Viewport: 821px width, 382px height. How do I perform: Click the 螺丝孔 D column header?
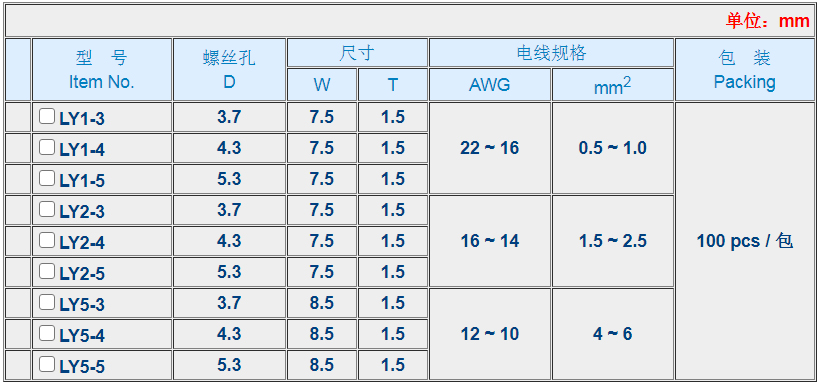(x=229, y=70)
